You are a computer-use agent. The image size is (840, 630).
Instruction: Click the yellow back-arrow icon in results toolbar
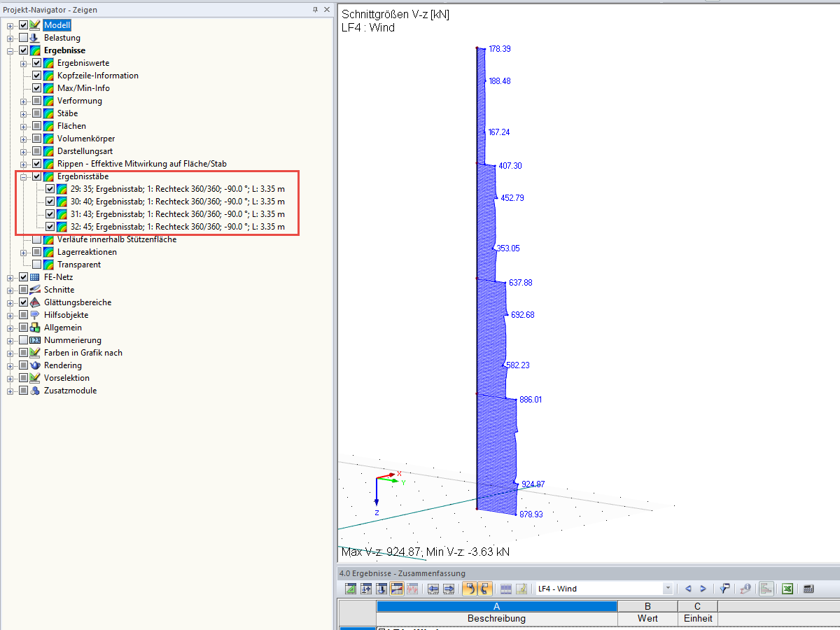pyautogui.click(x=470, y=589)
